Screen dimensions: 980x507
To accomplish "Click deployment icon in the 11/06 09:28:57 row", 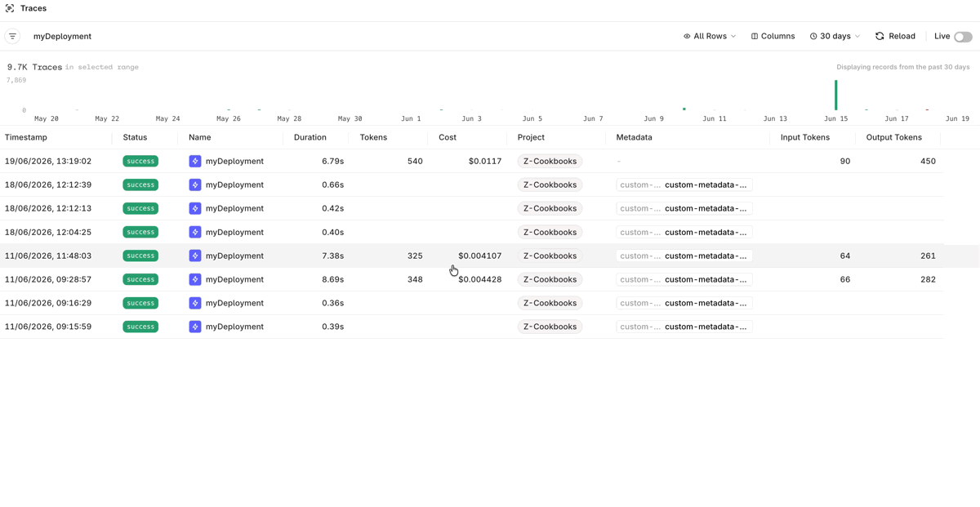I will point(195,280).
